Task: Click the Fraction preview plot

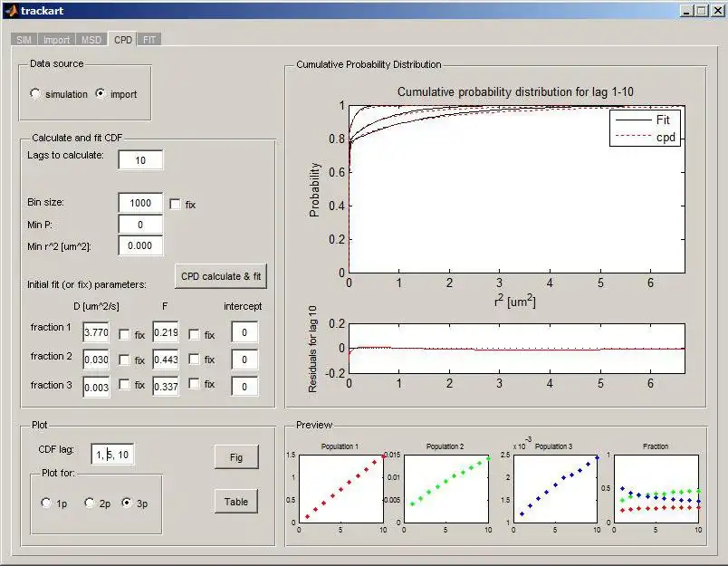Action: point(656,489)
